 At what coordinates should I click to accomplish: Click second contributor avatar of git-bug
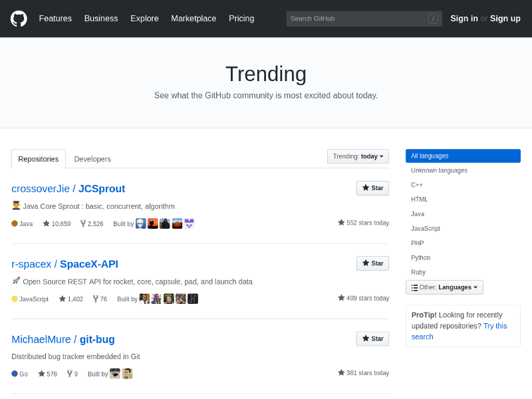pyautogui.click(x=127, y=374)
